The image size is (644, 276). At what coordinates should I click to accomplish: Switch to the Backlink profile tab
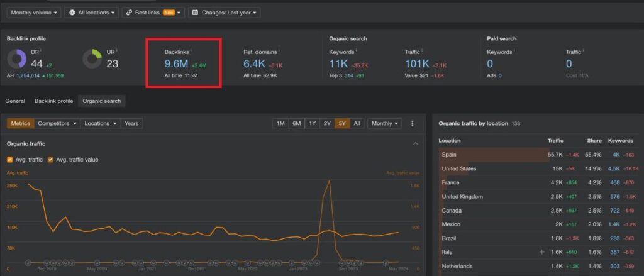53,101
